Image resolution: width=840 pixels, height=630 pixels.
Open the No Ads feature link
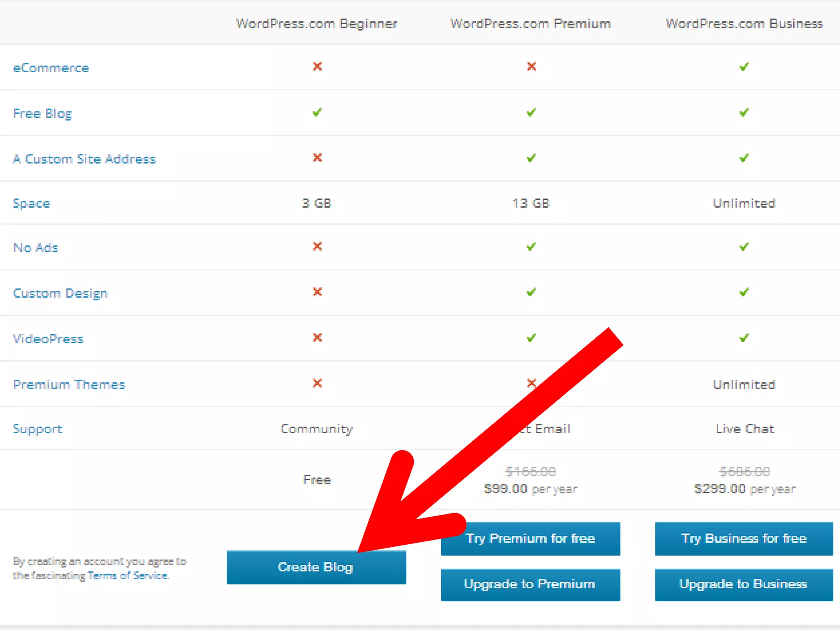tap(36, 248)
